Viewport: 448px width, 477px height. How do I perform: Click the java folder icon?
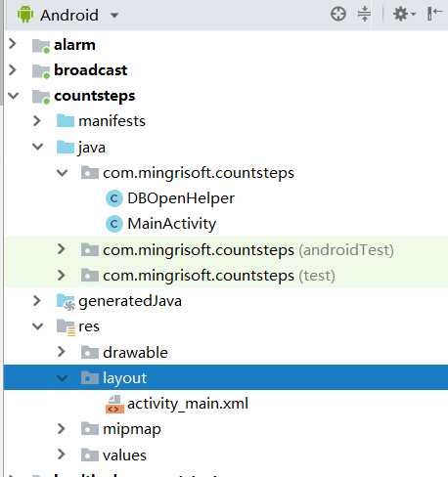[66, 147]
